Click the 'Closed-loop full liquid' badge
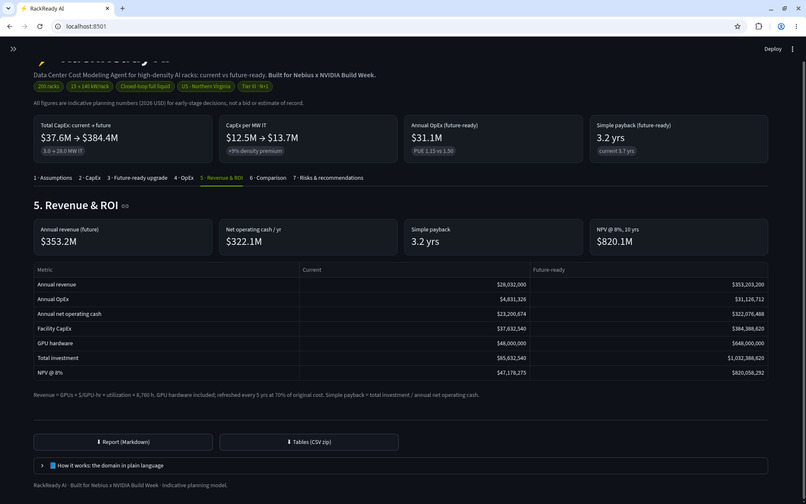This screenshot has width=806, height=504. pyautogui.click(x=145, y=86)
